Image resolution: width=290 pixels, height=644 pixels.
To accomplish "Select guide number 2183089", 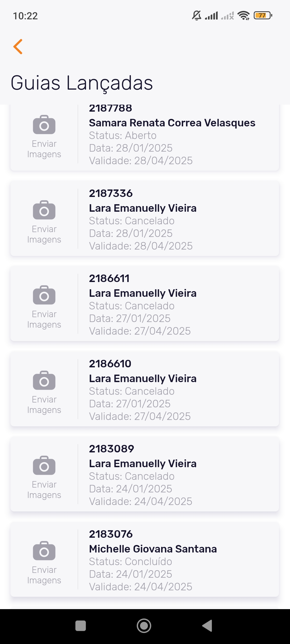I will tap(111, 449).
